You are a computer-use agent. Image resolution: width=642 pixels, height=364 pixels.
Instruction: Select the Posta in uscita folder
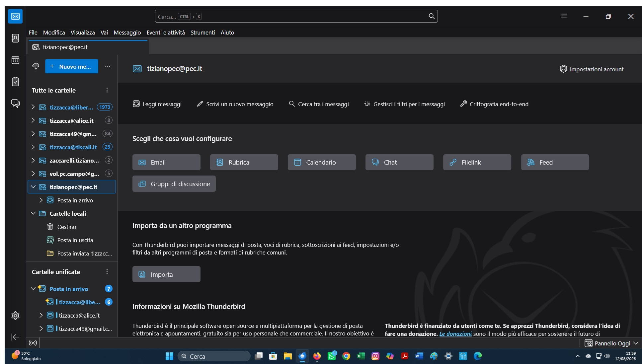72,240
